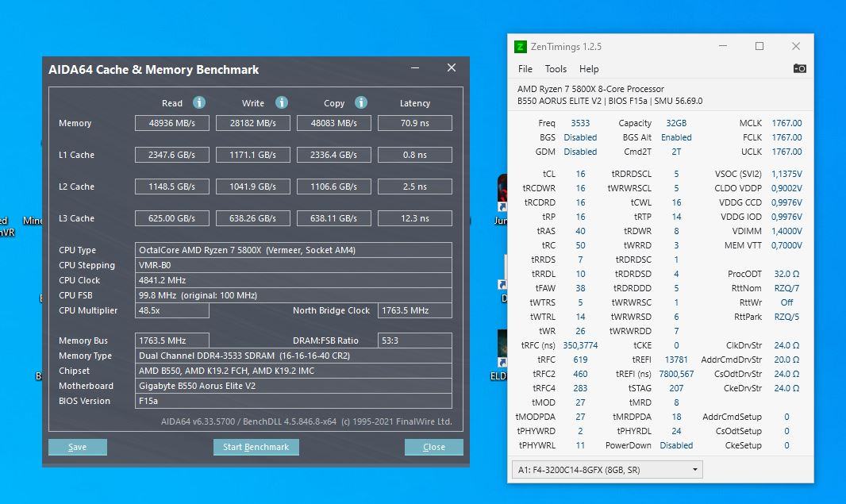
Task: Click the ProcODT value 32.0 Ω
Action: (x=786, y=274)
